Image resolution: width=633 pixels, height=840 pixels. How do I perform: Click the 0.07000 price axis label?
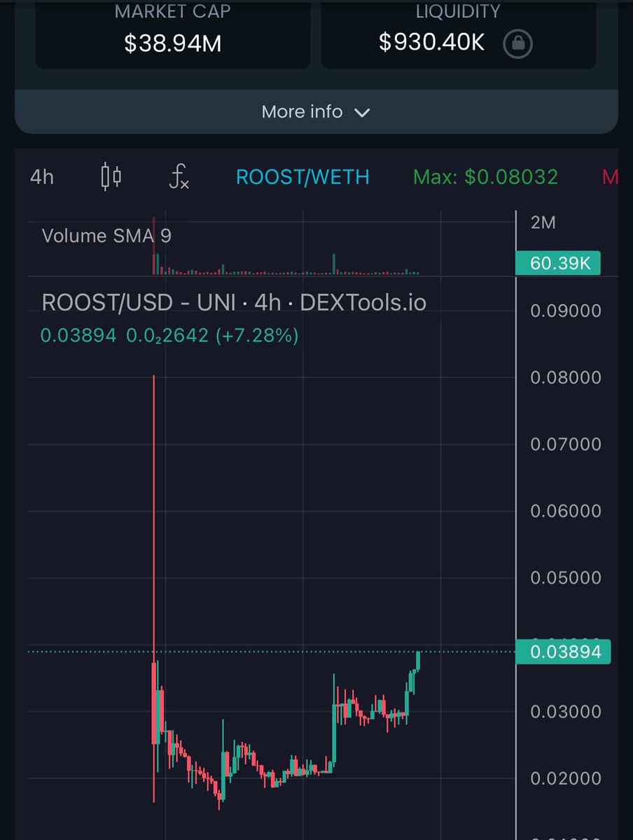[566, 444]
